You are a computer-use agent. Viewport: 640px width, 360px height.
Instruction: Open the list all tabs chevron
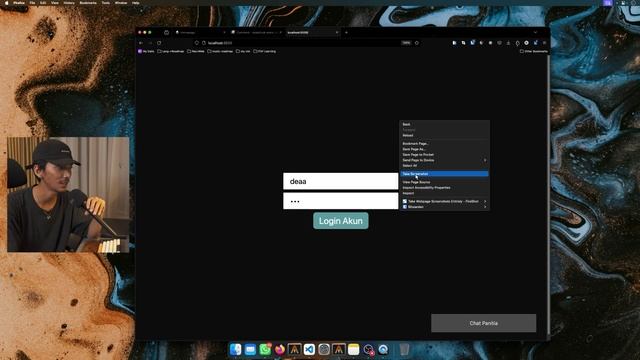[536, 32]
